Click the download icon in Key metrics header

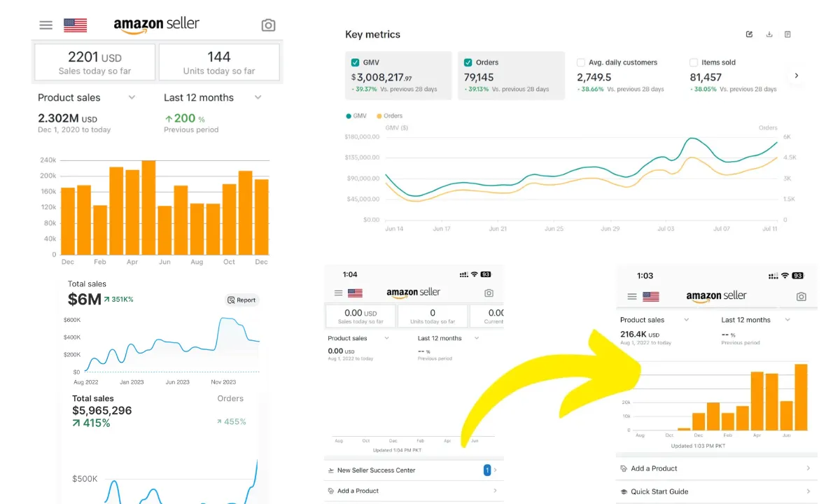769,34
